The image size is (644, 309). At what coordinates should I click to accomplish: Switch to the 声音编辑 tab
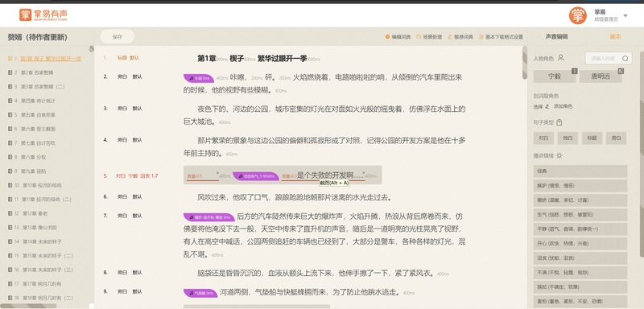[556, 36]
